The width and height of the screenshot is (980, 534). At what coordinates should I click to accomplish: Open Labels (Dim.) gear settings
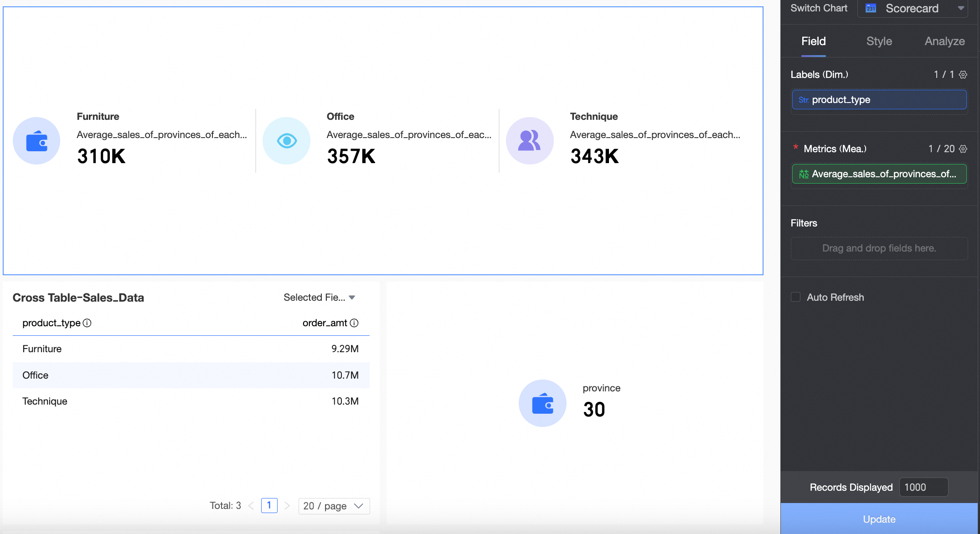963,75
